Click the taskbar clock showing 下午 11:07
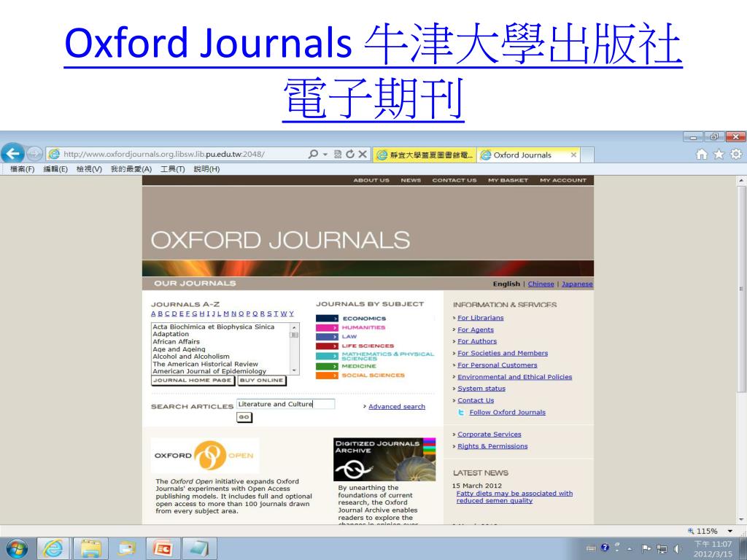 pos(713,549)
